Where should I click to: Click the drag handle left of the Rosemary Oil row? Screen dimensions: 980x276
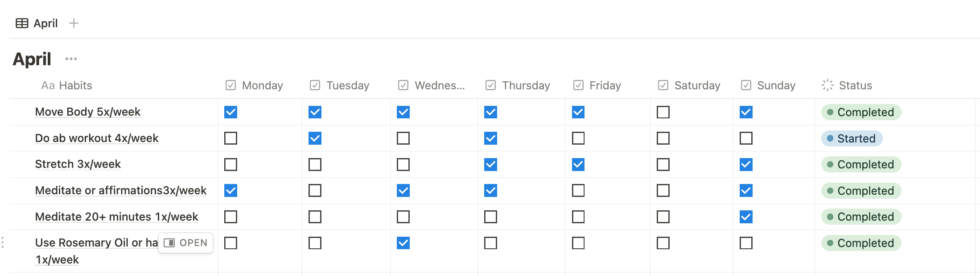3,243
